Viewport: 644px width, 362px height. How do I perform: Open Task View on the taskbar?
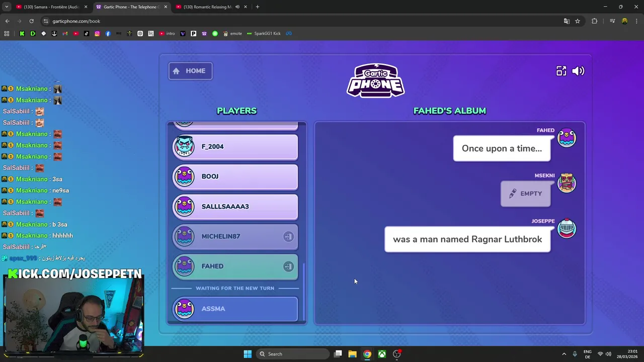(338, 354)
